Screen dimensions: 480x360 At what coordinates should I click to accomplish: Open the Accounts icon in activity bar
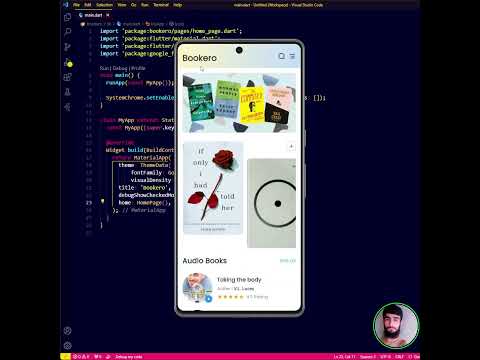[67, 331]
